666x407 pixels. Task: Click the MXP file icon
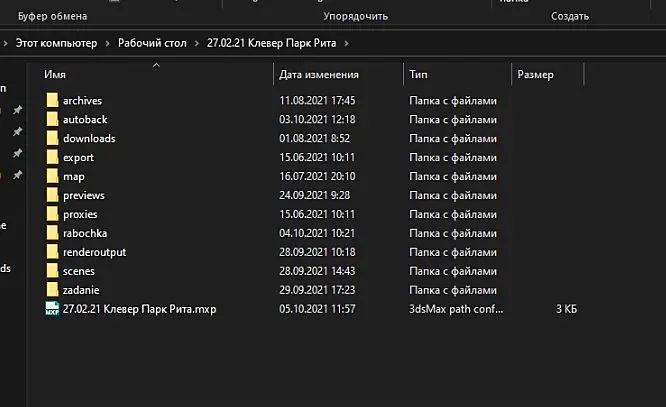(52, 308)
